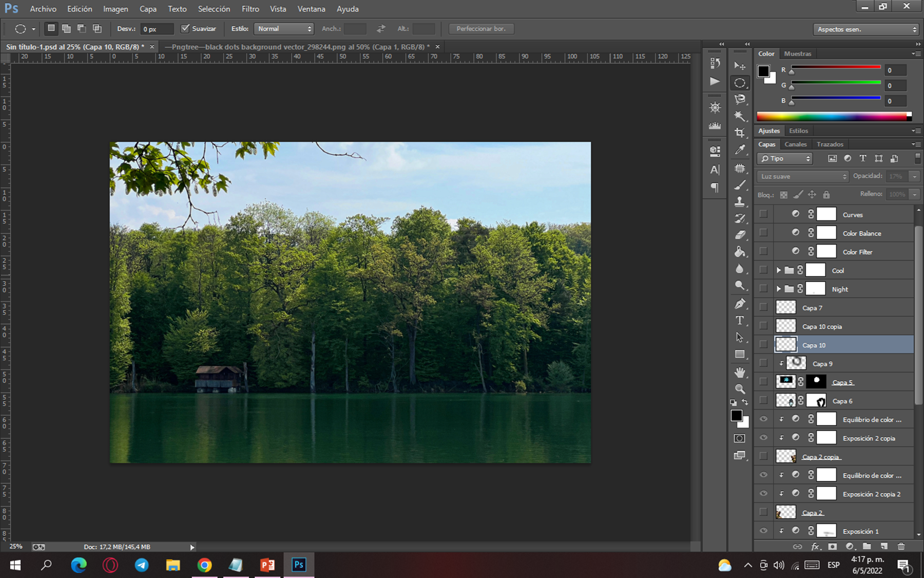Select the Dodge tool
The image size is (924, 578).
(x=740, y=286)
